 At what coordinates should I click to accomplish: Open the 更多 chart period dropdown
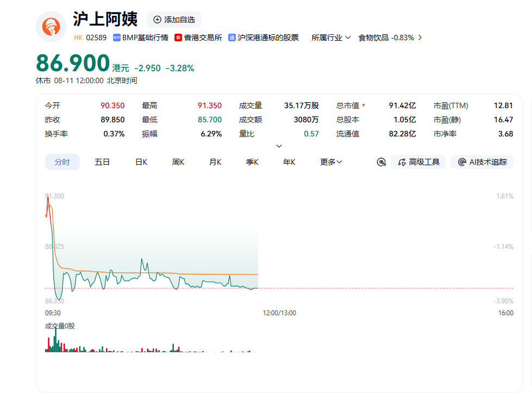[x=331, y=162]
